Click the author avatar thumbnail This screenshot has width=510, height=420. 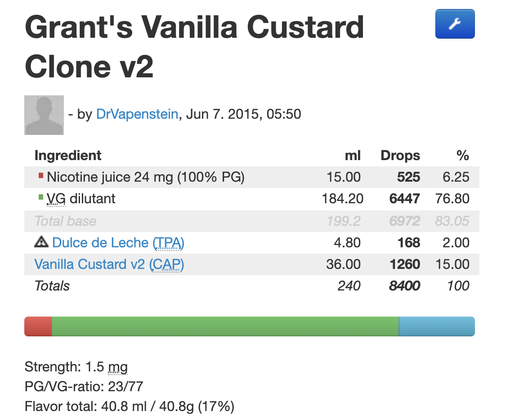coord(44,115)
